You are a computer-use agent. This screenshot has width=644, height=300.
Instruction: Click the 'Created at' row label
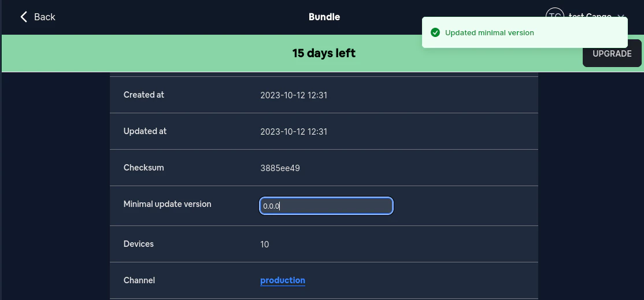click(144, 95)
